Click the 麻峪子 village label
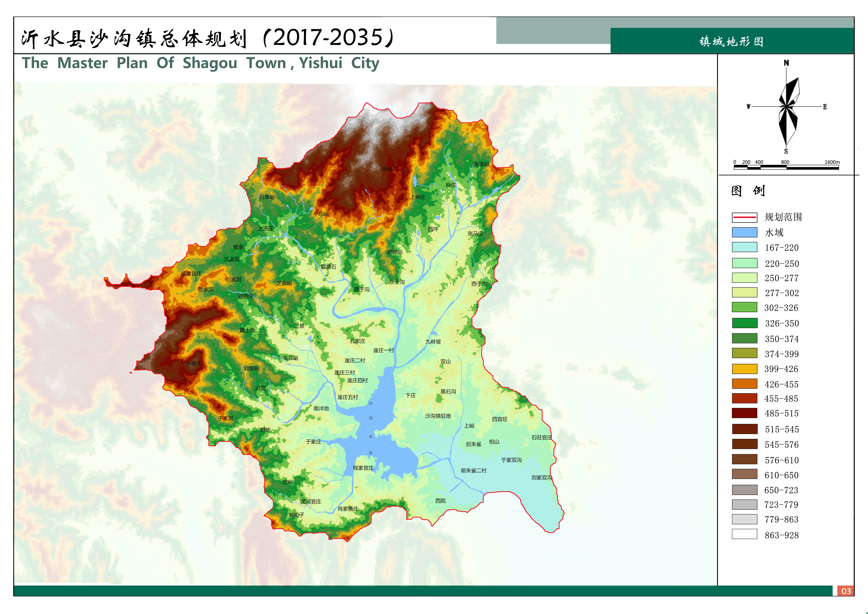The width and height of the screenshot is (868, 614). 296,515
